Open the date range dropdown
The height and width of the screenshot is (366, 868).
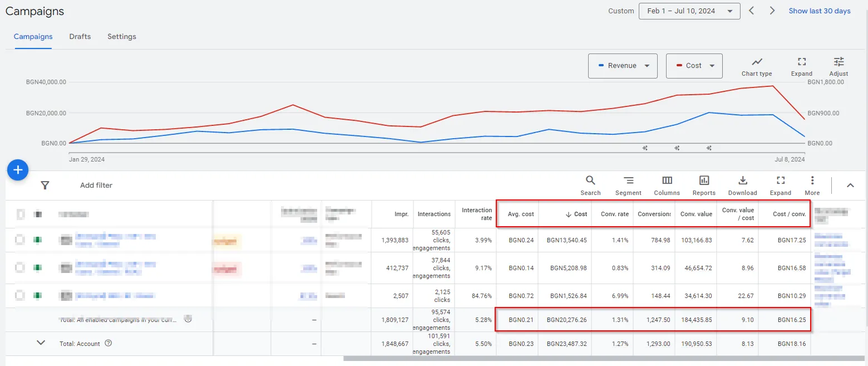689,11
